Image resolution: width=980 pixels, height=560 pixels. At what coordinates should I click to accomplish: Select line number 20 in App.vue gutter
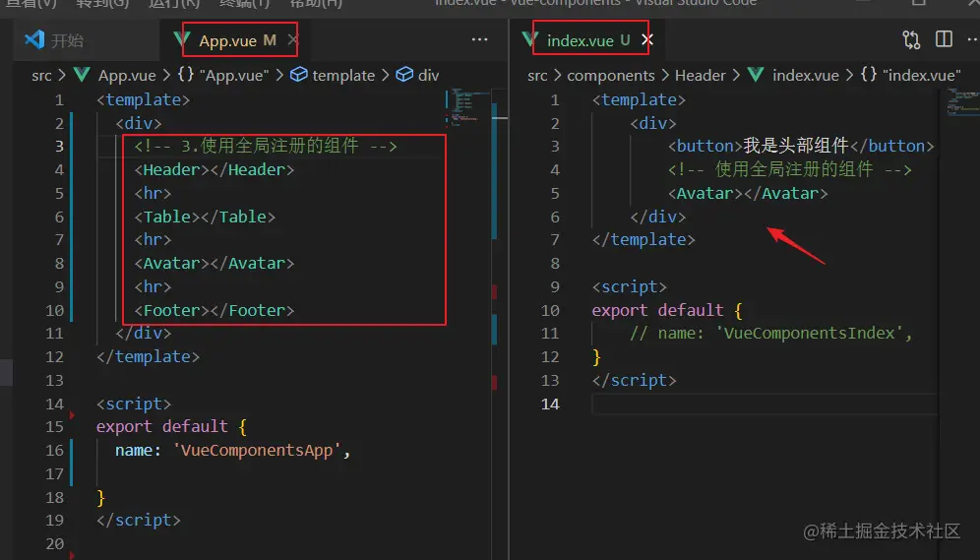click(54, 544)
